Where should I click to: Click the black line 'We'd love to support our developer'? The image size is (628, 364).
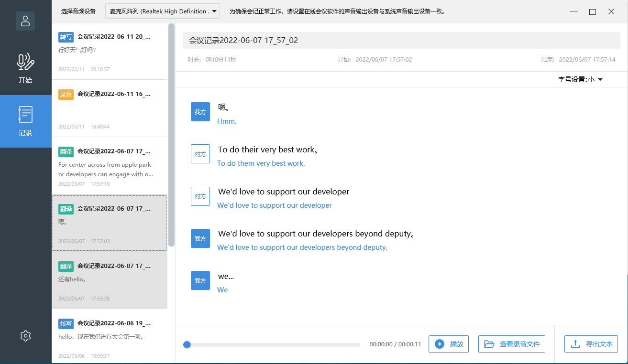284,192
